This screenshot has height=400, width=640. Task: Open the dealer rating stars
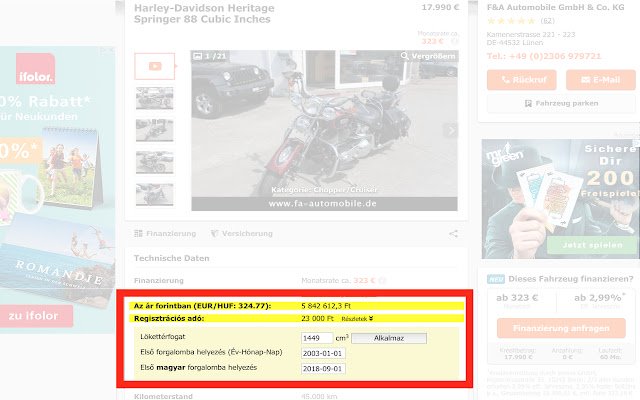click(x=511, y=21)
